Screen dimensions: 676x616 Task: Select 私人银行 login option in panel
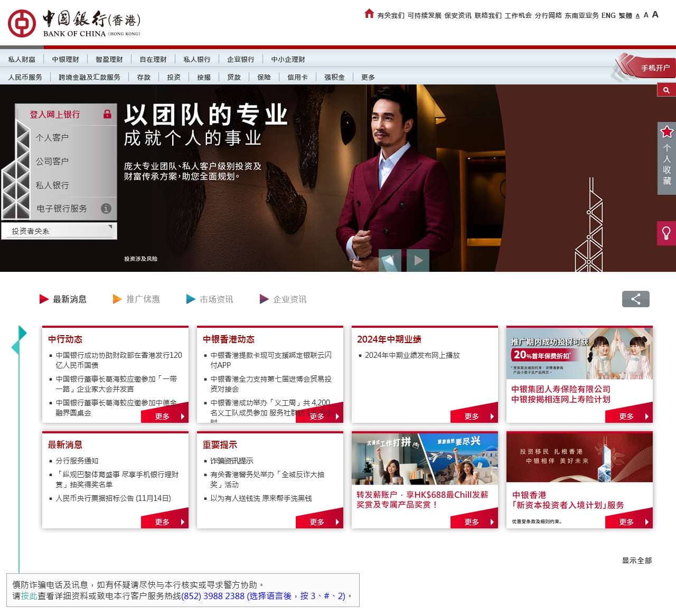[52, 185]
